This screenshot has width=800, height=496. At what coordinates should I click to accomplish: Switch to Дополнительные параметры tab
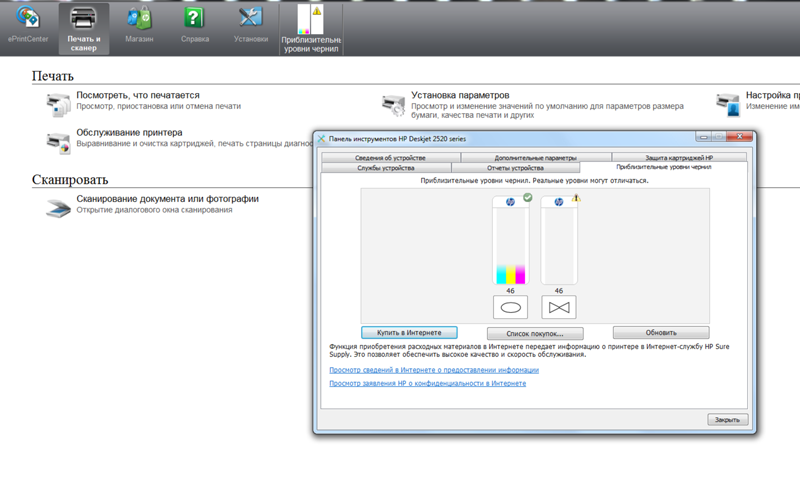535,158
